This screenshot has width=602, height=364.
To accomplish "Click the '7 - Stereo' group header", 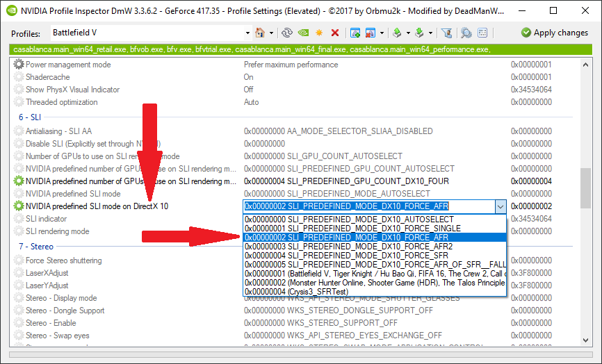I will [x=36, y=247].
